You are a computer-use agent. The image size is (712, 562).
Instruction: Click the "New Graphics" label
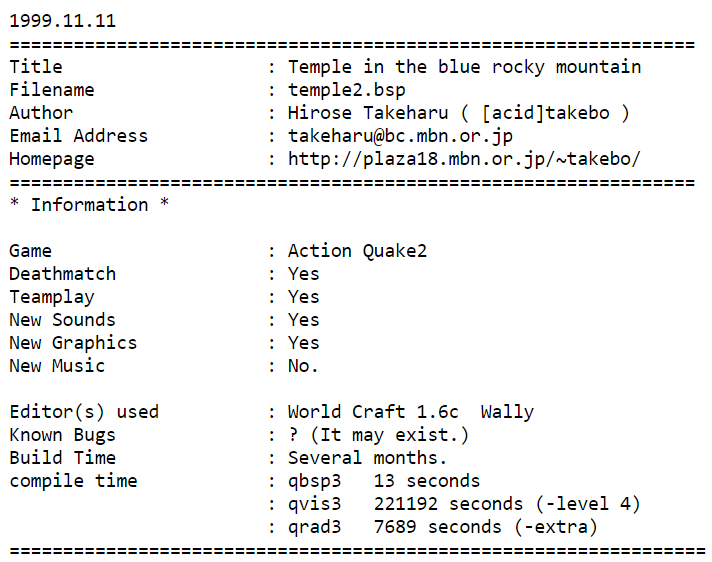pos(73,343)
